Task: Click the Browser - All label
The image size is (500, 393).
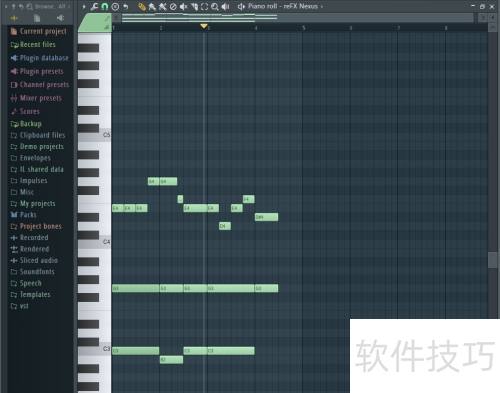Action: tap(50, 6)
